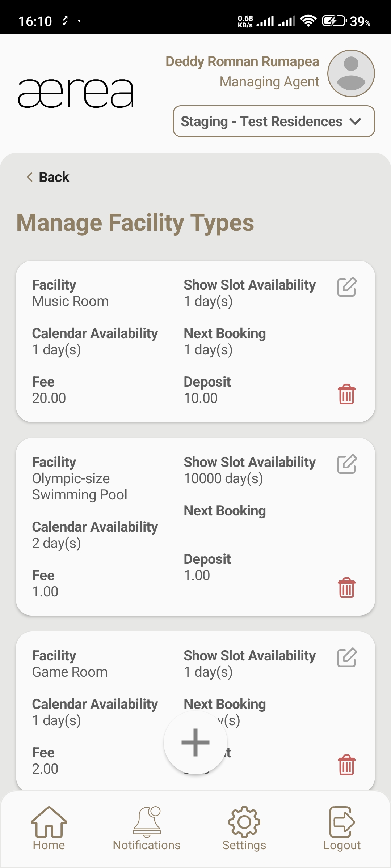Tap the battery indicator in status bar
Screen dimensions: 391x868
click(334, 21)
